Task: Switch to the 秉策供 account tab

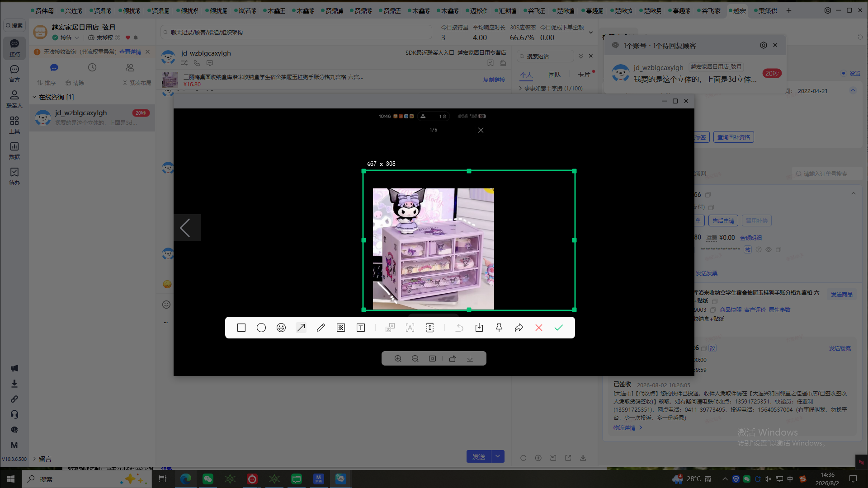Action: (766, 10)
